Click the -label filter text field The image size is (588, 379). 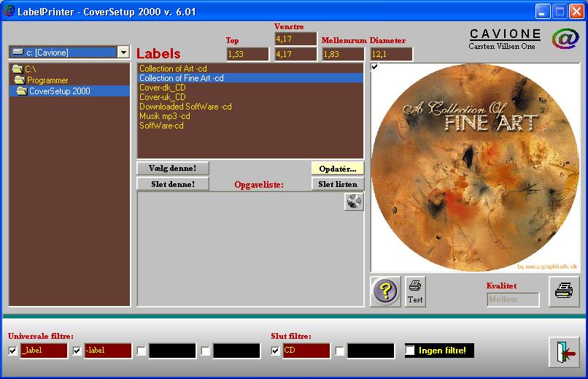click(x=108, y=351)
